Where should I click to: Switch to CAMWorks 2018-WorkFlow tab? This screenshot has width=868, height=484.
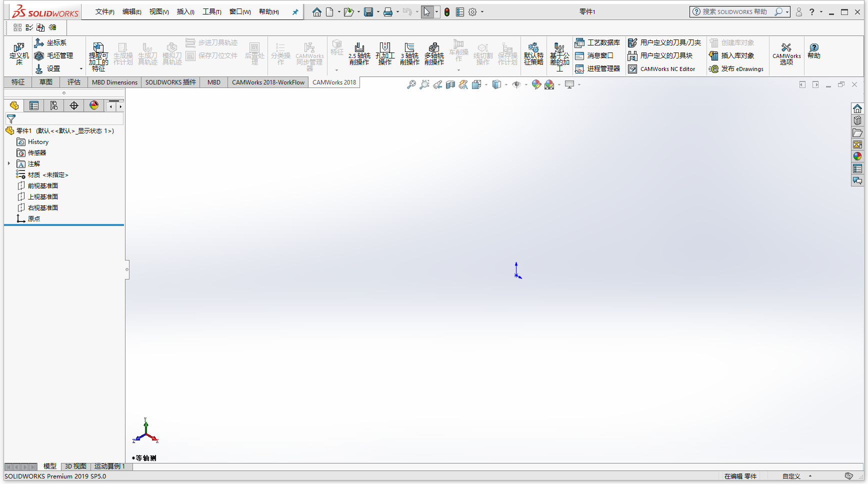pyautogui.click(x=268, y=82)
